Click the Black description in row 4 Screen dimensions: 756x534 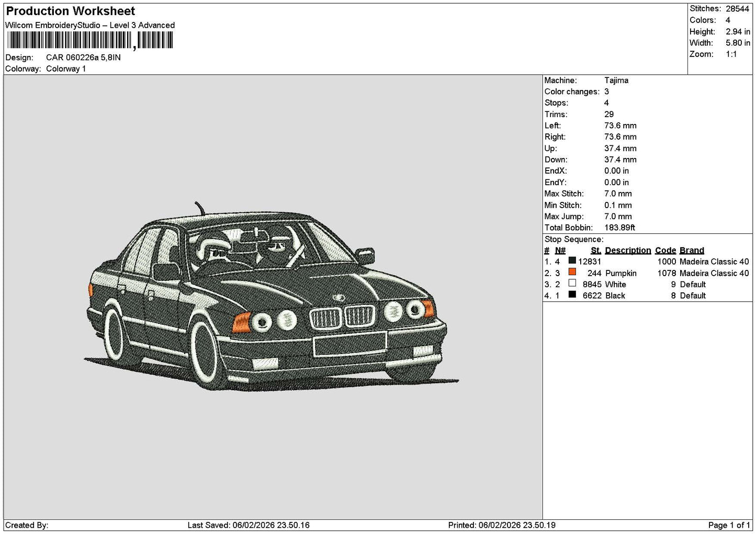pyautogui.click(x=615, y=296)
